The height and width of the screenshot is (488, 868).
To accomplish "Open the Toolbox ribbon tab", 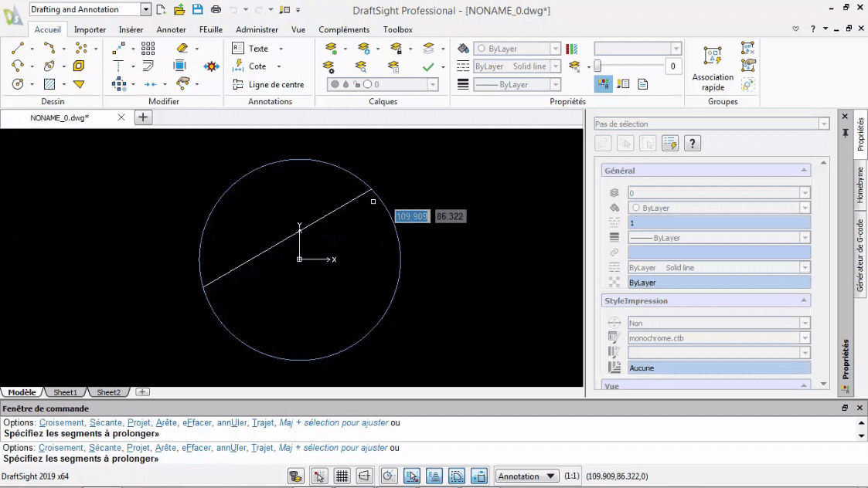I will (x=397, y=29).
